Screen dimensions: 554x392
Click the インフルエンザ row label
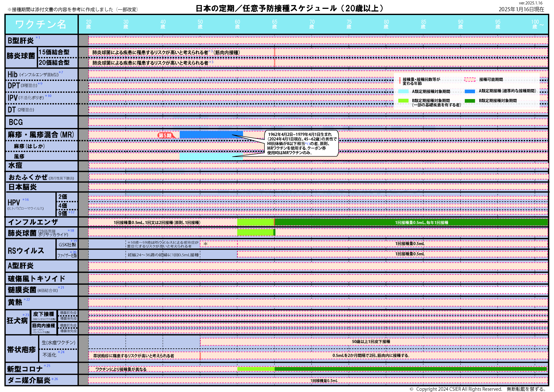(x=33, y=222)
